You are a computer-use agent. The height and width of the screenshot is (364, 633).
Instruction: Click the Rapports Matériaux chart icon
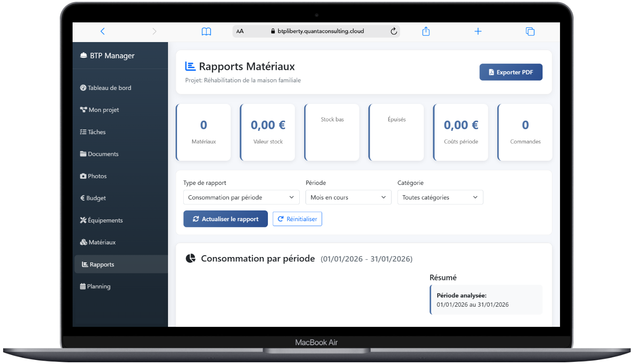click(190, 66)
